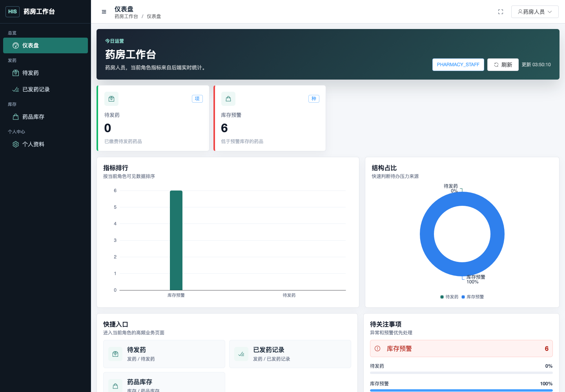
Task: Open 个人资料 from the sidebar
Action: 46,144
